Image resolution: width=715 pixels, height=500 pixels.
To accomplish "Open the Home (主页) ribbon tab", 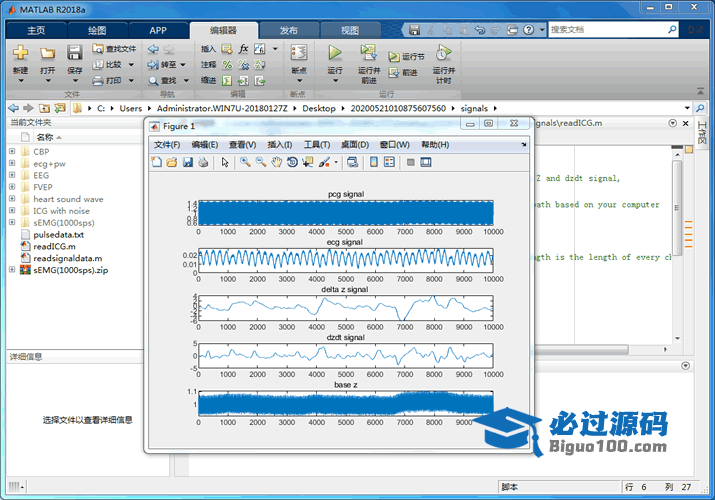I will pos(36,31).
